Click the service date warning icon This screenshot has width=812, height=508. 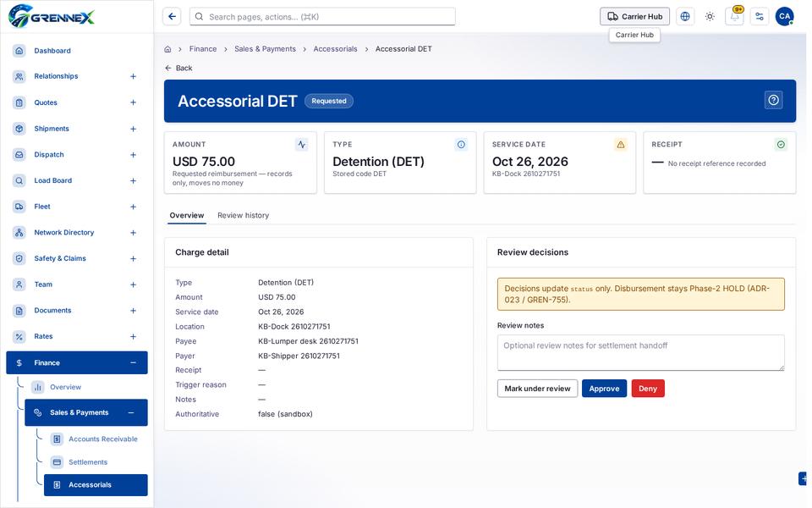(620, 145)
